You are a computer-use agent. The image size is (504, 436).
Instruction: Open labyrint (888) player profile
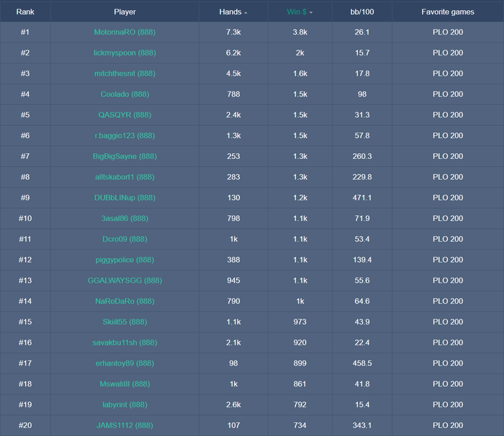(125, 404)
